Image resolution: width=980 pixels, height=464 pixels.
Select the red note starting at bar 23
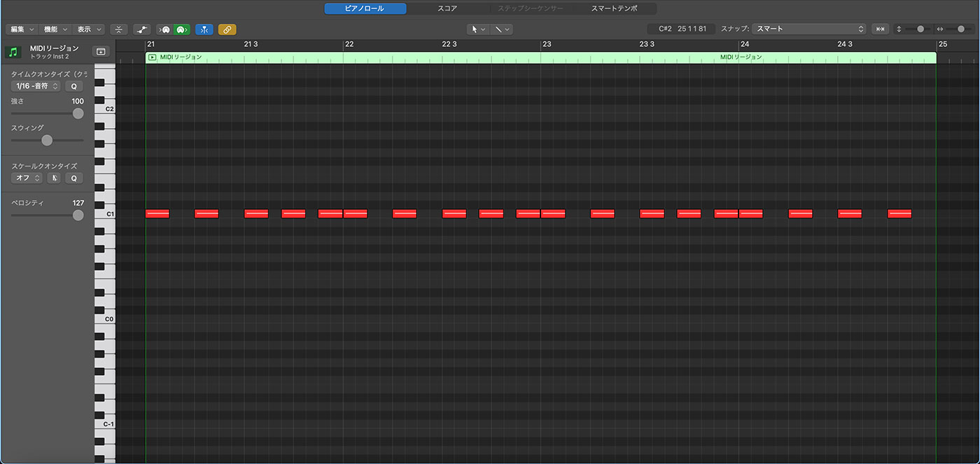[553, 213]
